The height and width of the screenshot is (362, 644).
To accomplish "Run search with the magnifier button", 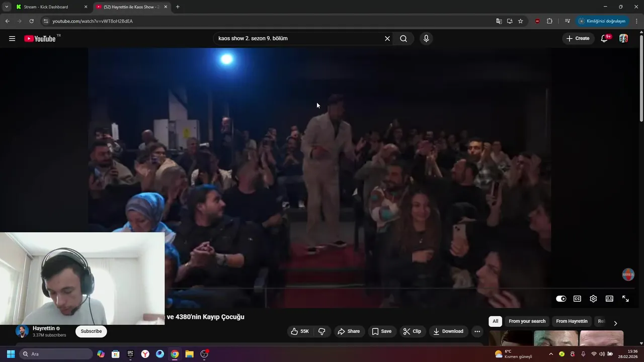I will tap(404, 39).
